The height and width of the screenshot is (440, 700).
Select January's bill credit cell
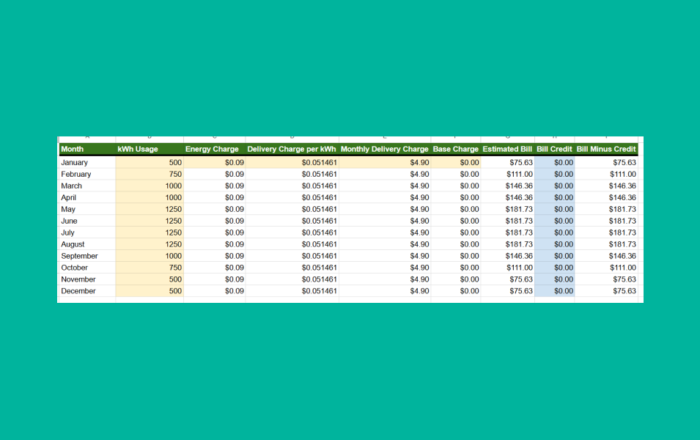(x=554, y=162)
